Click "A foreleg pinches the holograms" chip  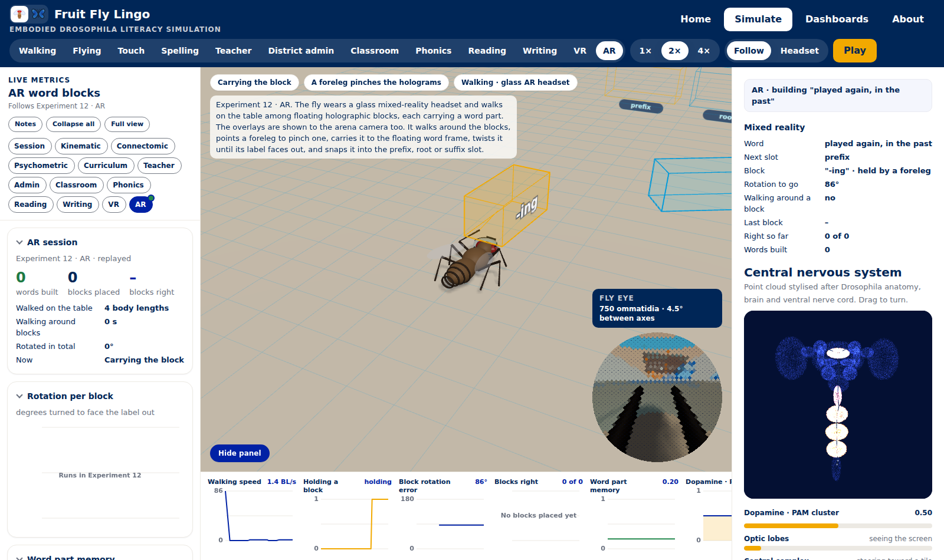pyautogui.click(x=376, y=83)
